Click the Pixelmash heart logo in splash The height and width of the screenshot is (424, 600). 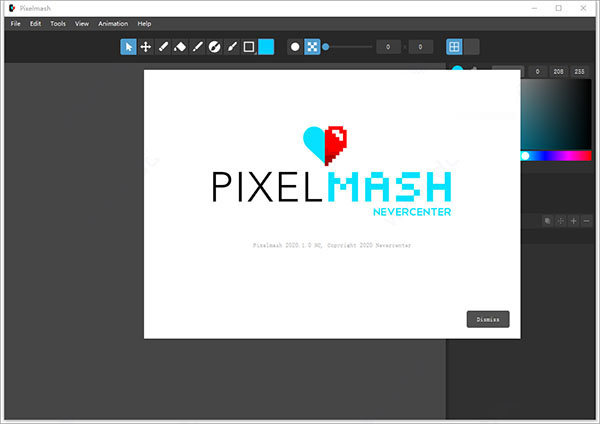point(325,145)
